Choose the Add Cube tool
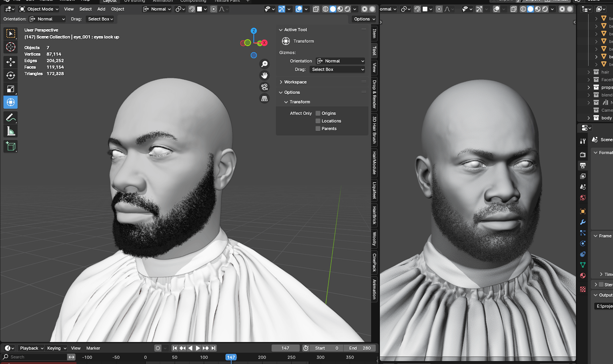 pos(11,146)
